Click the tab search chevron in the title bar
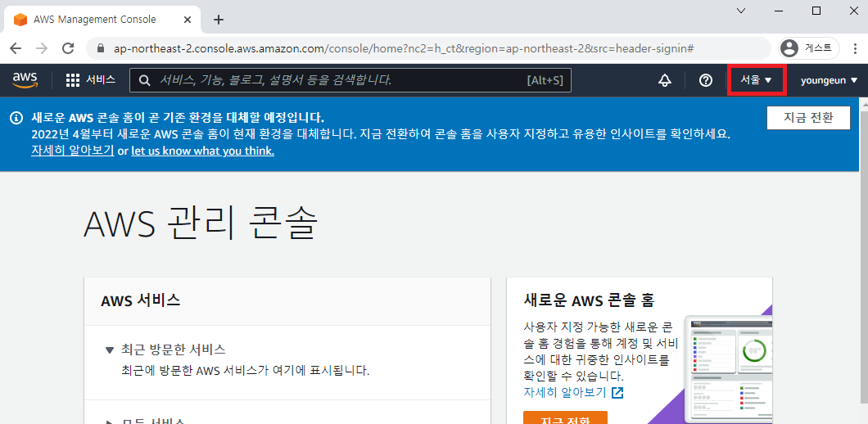Viewport: 868px width, 424px height. (741, 11)
